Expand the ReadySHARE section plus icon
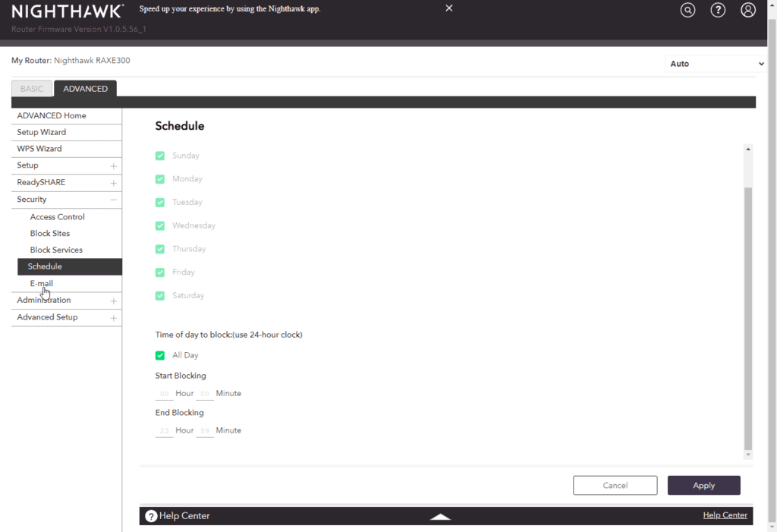 click(x=113, y=183)
